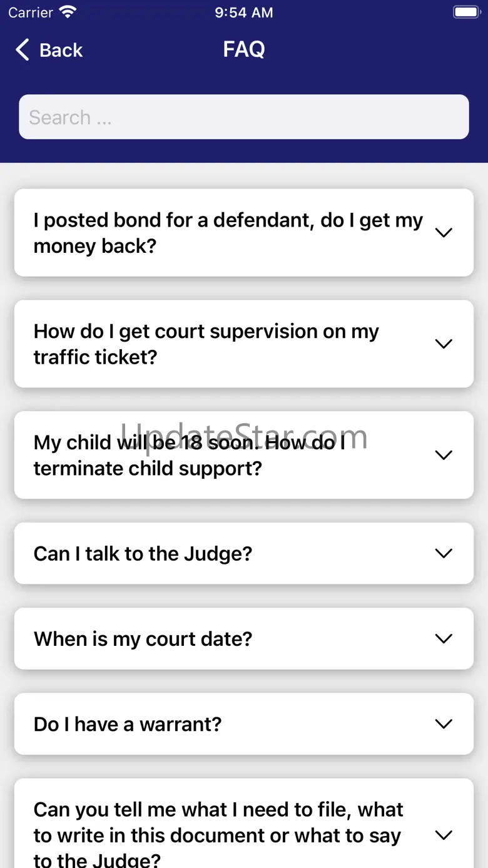Click the Search input field

click(244, 117)
